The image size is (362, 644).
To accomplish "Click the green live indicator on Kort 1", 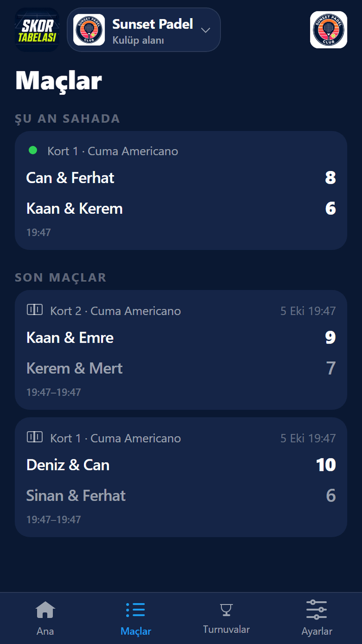I will click(x=33, y=150).
